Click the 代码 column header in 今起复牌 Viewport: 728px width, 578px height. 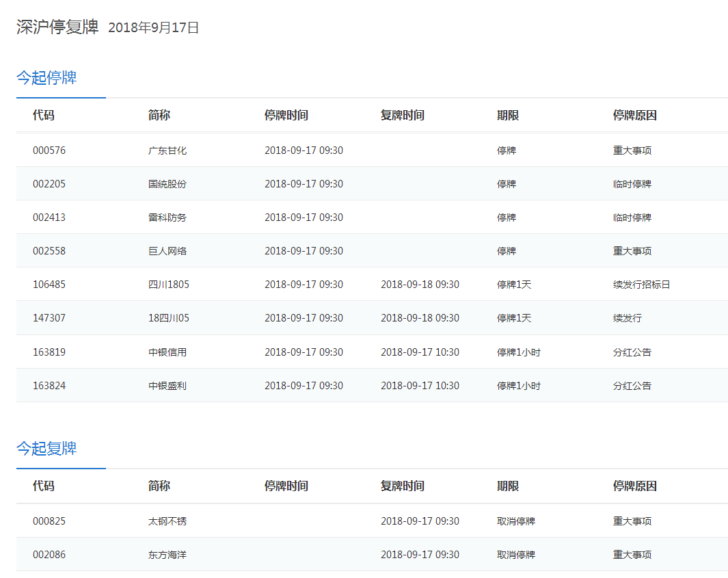(43, 486)
